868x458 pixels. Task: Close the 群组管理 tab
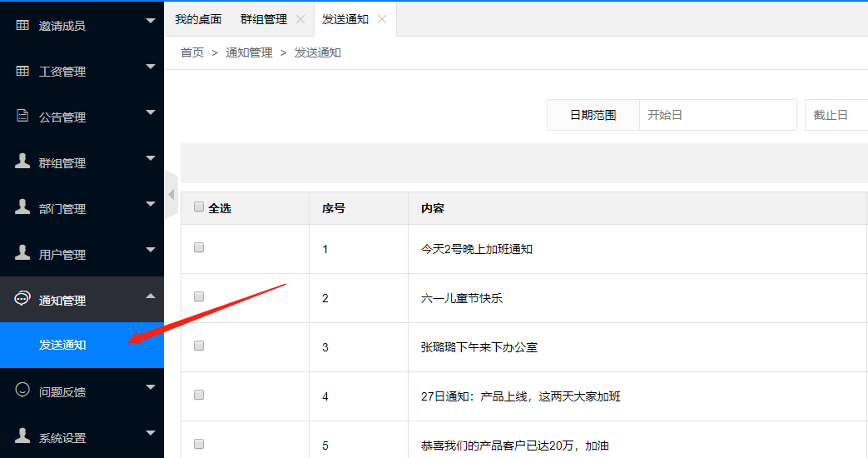300,19
